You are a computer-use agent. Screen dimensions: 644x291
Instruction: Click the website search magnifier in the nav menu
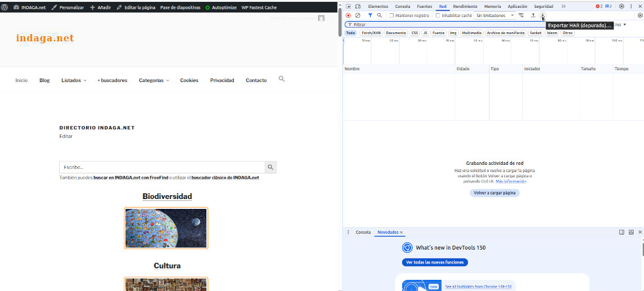click(281, 79)
